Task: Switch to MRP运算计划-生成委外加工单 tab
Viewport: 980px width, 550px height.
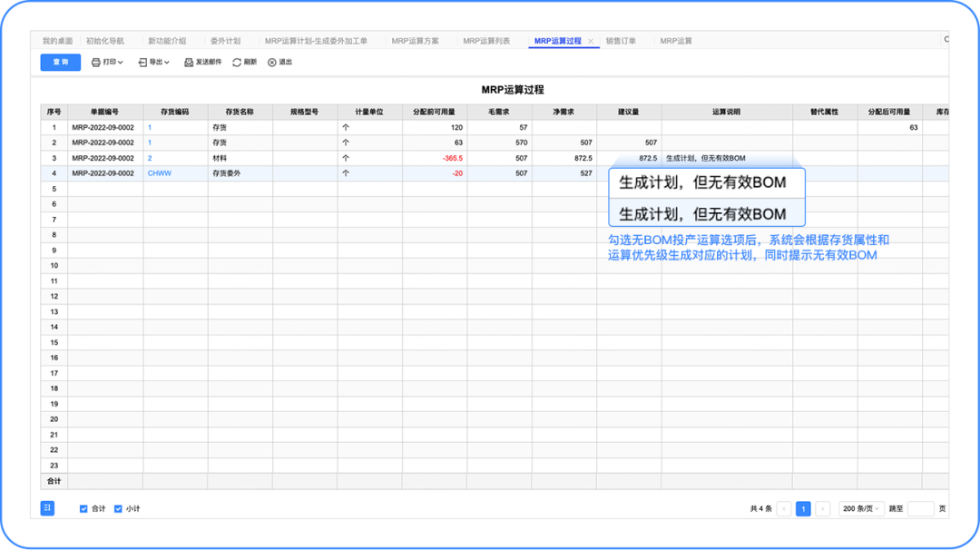Action: (x=316, y=41)
